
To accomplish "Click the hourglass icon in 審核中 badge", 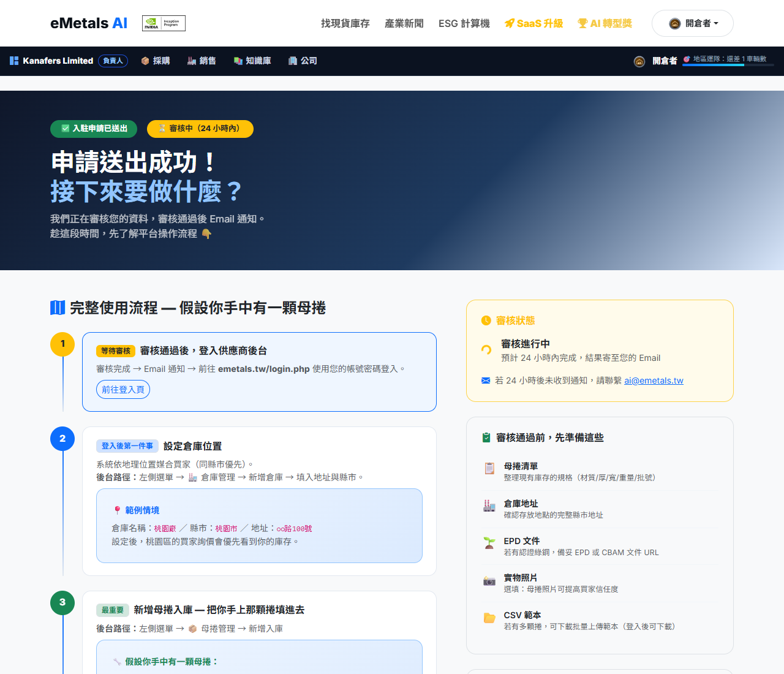I will pyautogui.click(x=162, y=129).
